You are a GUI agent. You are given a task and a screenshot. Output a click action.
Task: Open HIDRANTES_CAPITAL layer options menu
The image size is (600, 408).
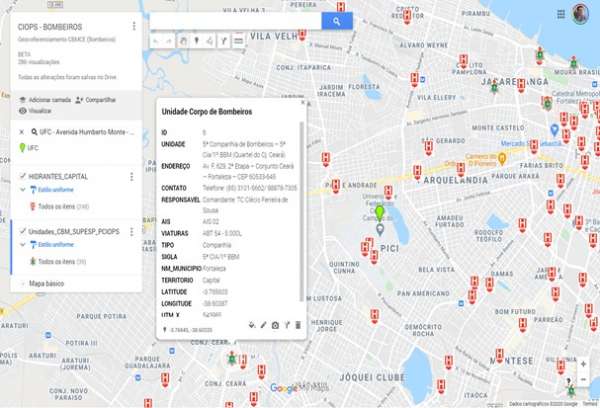(133, 177)
